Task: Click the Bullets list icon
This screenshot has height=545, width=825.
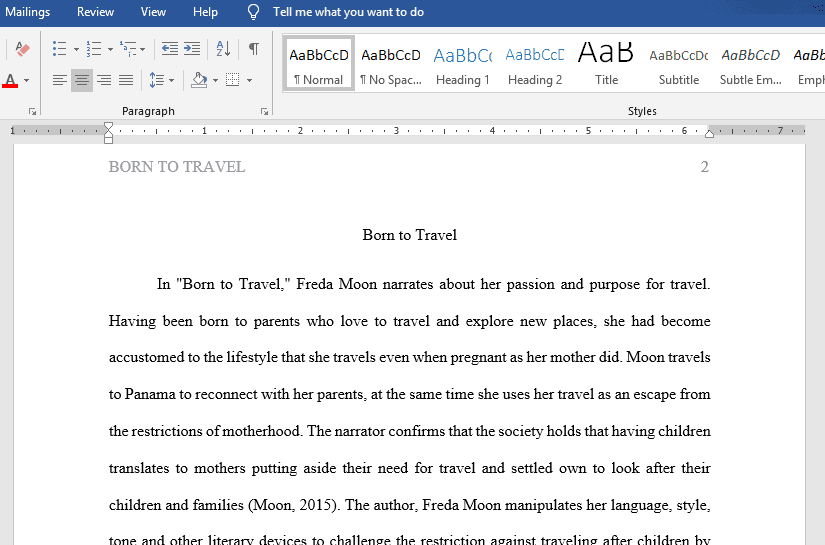Action: pyautogui.click(x=59, y=49)
